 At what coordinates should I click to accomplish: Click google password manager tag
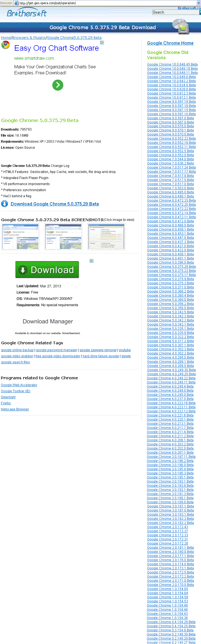click(57, 350)
